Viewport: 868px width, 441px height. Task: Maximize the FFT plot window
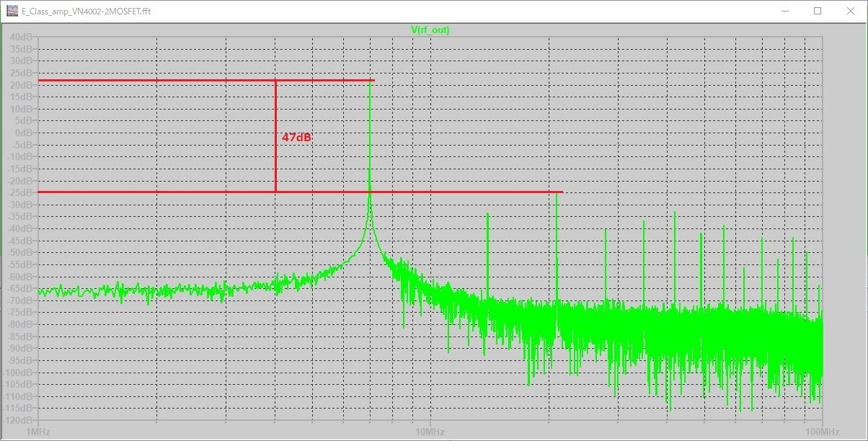pos(817,12)
